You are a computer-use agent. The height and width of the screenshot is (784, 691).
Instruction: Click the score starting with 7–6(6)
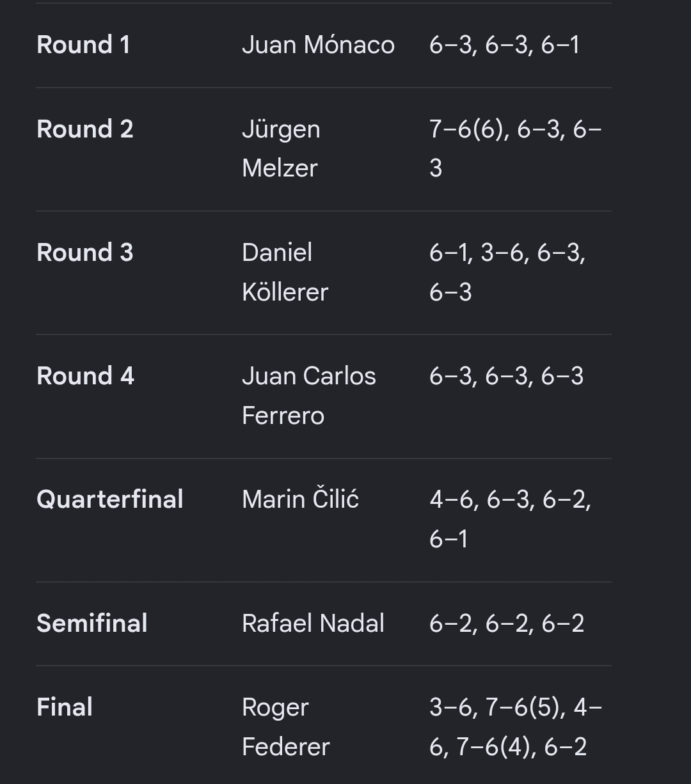click(x=515, y=148)
